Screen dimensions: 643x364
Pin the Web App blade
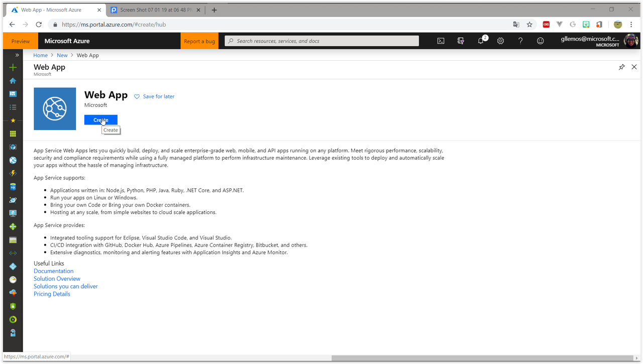[621, 67]
